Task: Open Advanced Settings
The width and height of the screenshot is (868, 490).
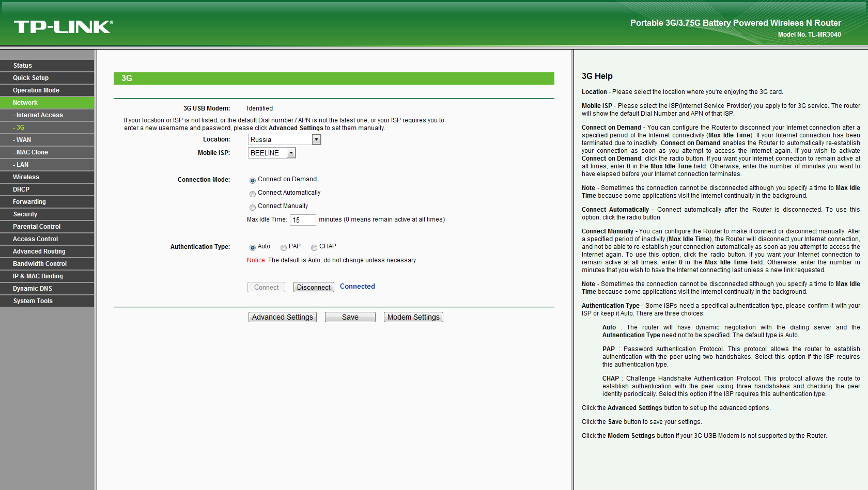Action: click(x=283, y=317)
